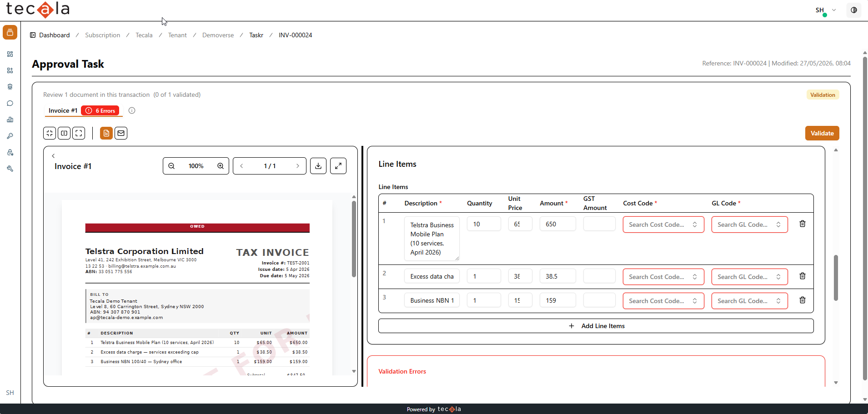Collapse the invoice panel with back chevron
The image size is (868, 414).
53,156
